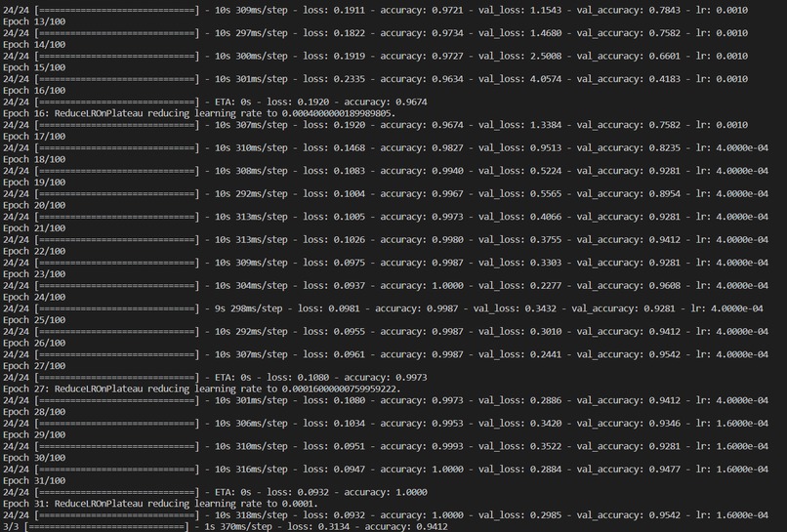Click the 'Epoch 14/100' line
Image resolution: width=787 pixels, height=532 pixels.
(34, 45)
